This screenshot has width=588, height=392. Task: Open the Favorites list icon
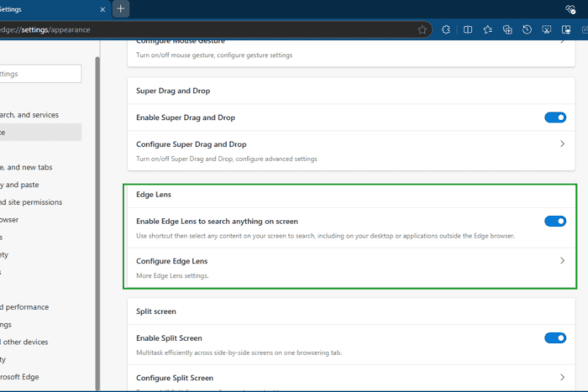[487, 29]
